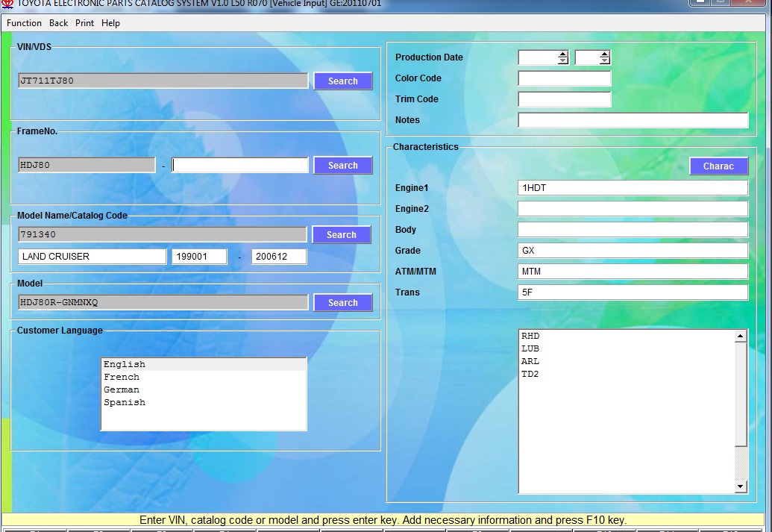
Task: Click the FrameNo. prefix field HDJ80
Action: [x=87, y=165]
